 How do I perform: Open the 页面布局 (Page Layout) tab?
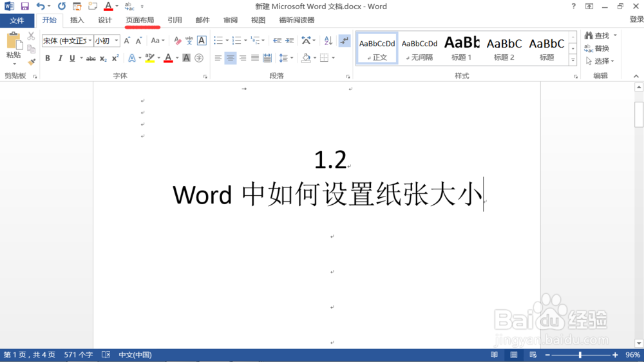click(x=140, y=20)
